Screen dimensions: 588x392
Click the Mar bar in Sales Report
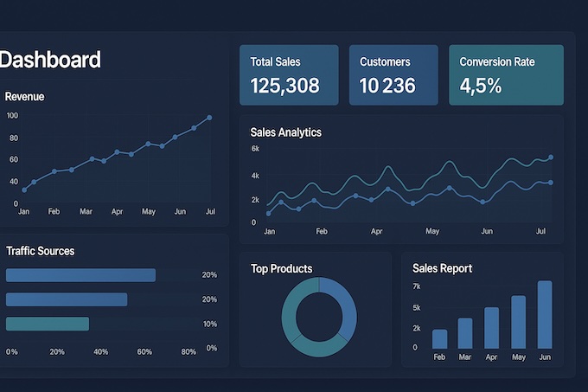click(465, 333)
